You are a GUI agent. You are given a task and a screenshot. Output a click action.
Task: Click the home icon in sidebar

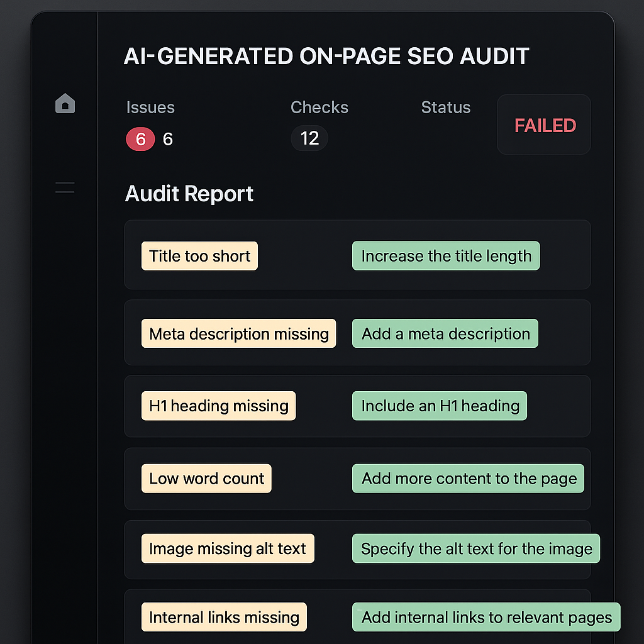pos(65,104)
